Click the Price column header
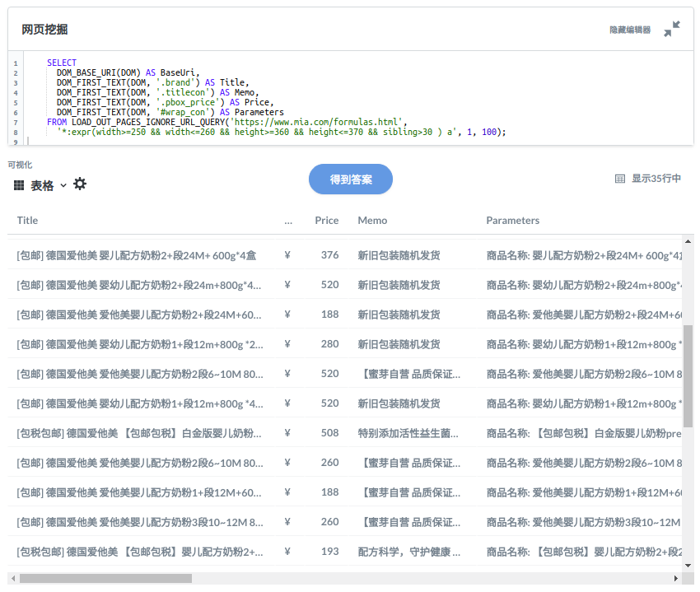The height and width of the screenshot is (592, 700). [326, 220]
